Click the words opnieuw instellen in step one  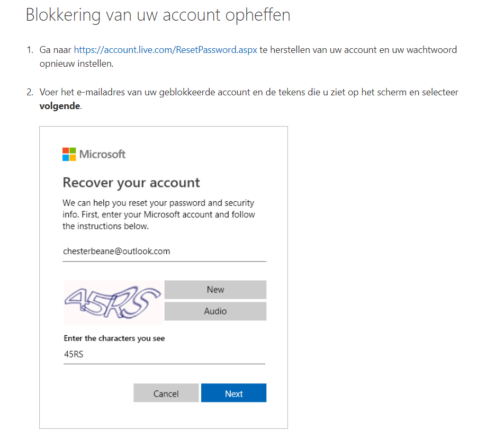pos(76,64)
